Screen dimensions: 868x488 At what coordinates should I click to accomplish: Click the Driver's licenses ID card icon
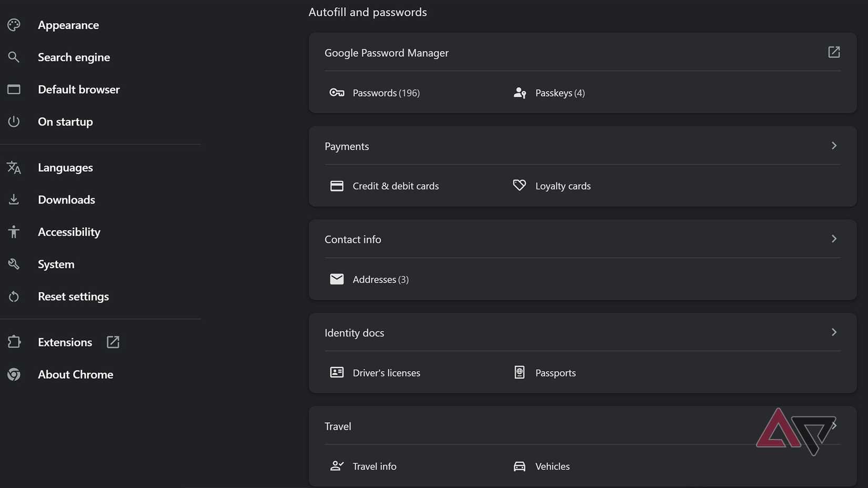(x=337, y=372)
